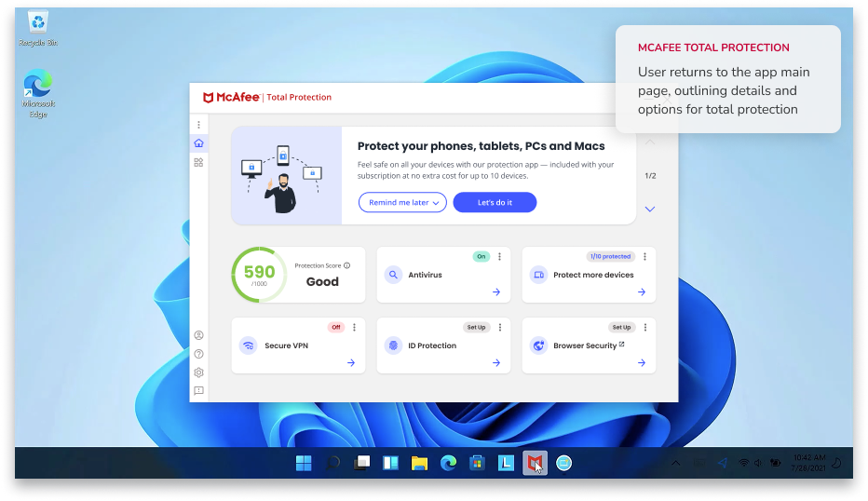Open the Browser Security card options menu

pos(645,327)
